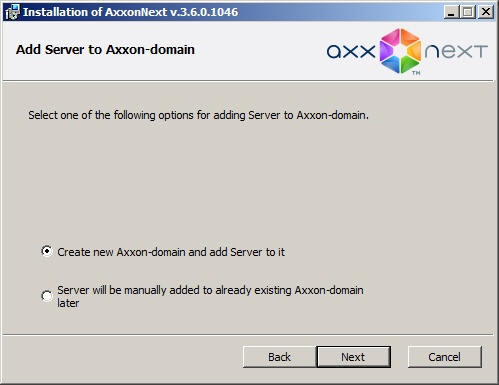
Task: Choose the manual add later radio button
Action: click(x=47, y=296)
